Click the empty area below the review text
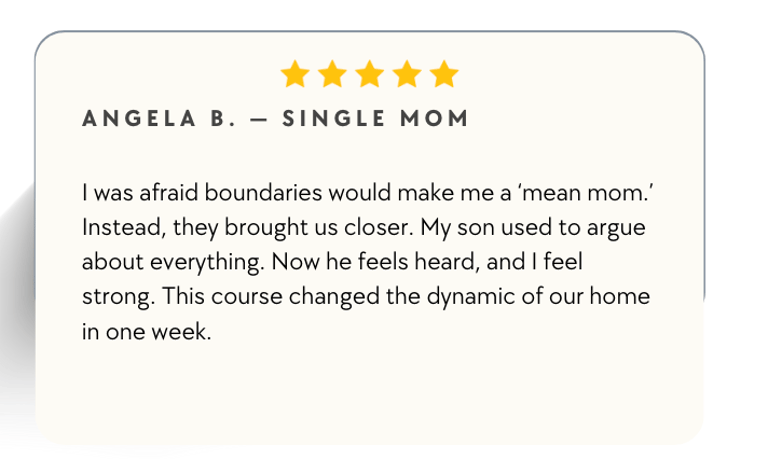Viewport: 768px width, 459px height. 370,395
